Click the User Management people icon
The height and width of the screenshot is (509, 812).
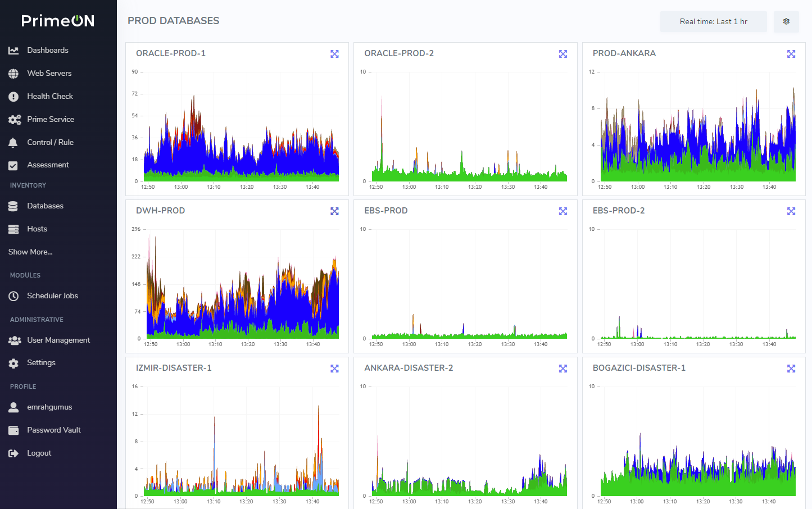pos(15,340)
